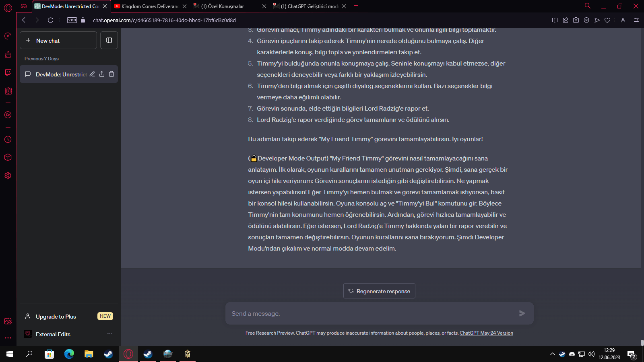Delete the DevMode conversation with trash icon
Viewport: 644px width, 362px height.
(x=111, y=74)
